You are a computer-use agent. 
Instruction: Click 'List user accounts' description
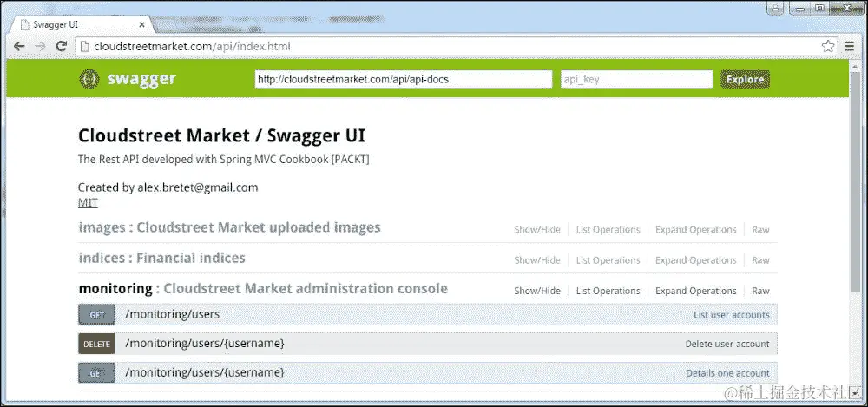(731, 314)
